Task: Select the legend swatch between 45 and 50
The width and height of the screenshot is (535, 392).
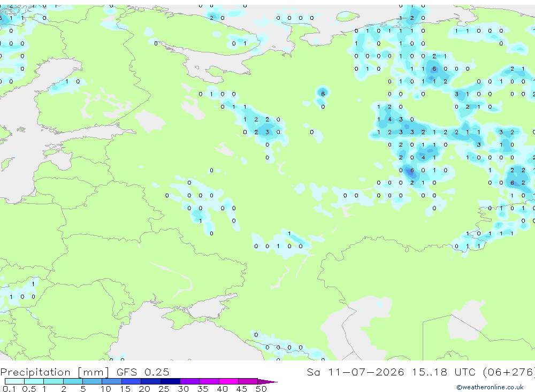Action: click(x=248, y=381)
